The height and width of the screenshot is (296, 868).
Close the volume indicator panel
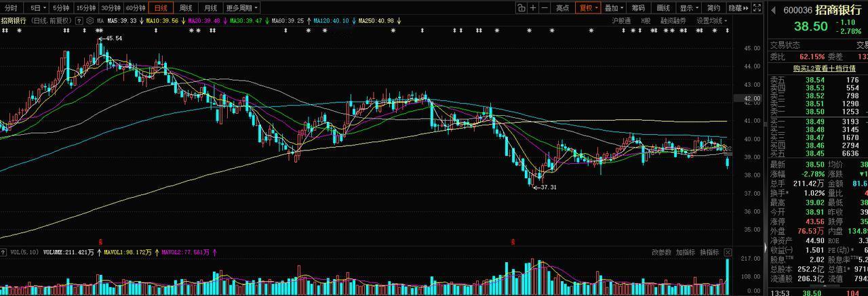click(728, 252)
